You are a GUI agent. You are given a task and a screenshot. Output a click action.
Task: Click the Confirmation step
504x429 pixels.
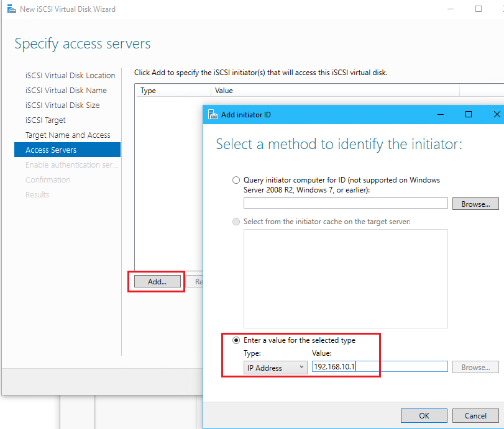pyautogui.click(x=48, y=180)
